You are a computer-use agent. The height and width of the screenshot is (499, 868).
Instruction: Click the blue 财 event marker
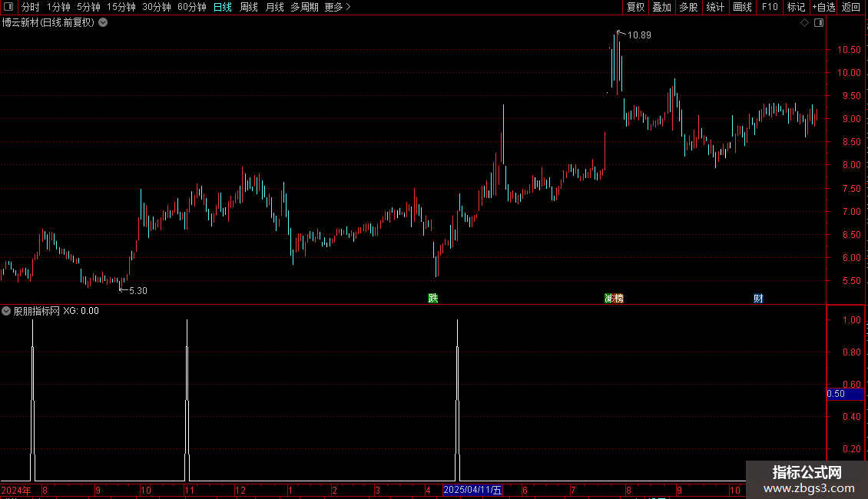click(758, 298)
